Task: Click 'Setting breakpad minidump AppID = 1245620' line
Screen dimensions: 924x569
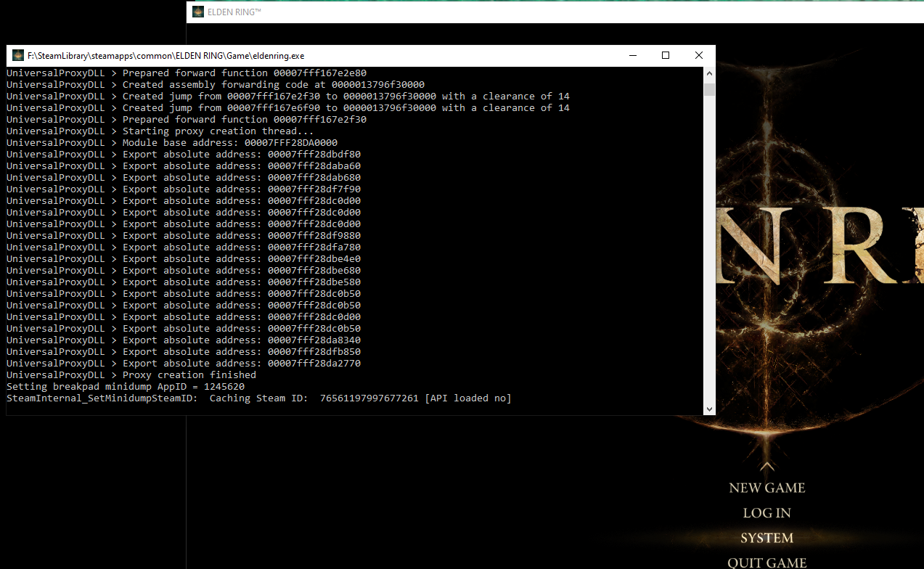Action: [126, 387]
